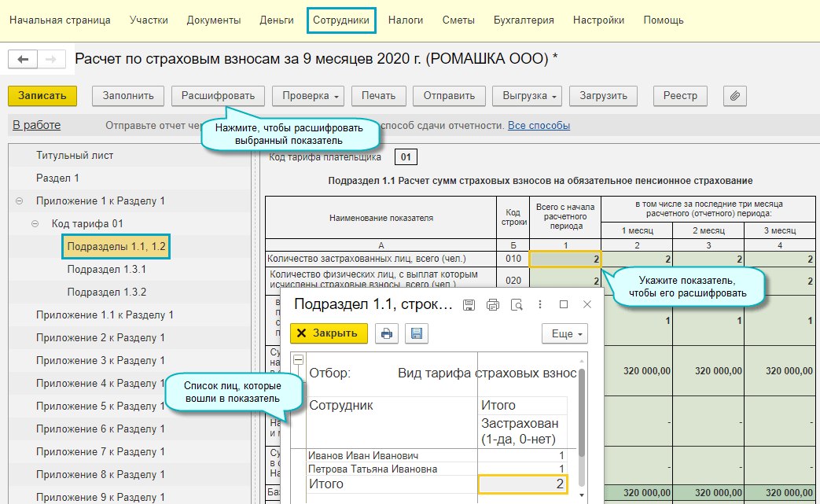
Task: Click the floppy save button next to Закрыть
Action: tap(417, 333)
